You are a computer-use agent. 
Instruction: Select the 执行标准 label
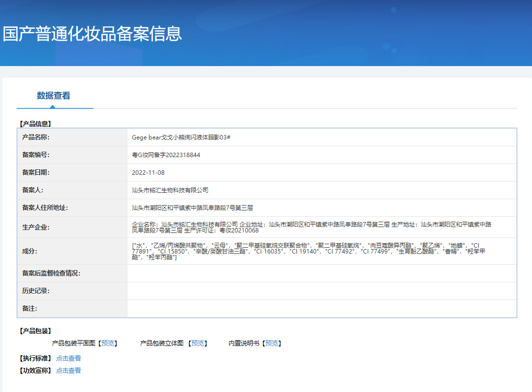pyautogui.click(x=35, y=358)
